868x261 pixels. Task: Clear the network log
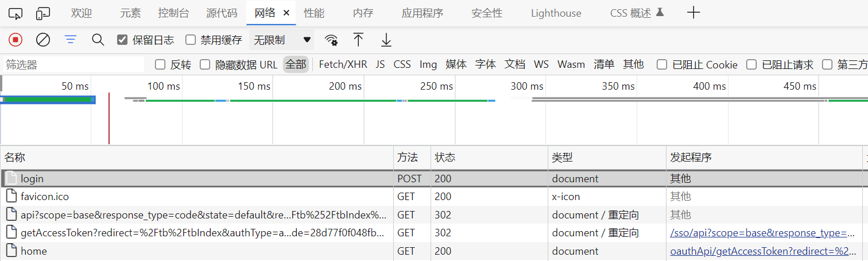pos(43,40)
